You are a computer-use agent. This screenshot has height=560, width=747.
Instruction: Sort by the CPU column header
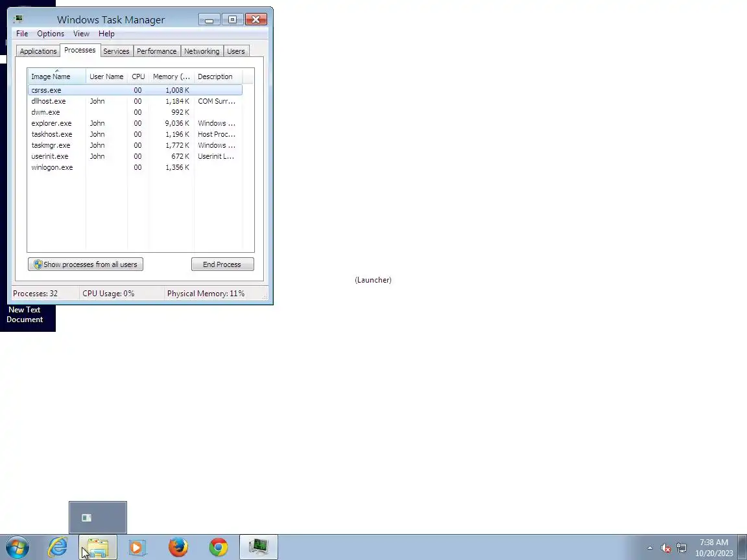tap(138, 76)
